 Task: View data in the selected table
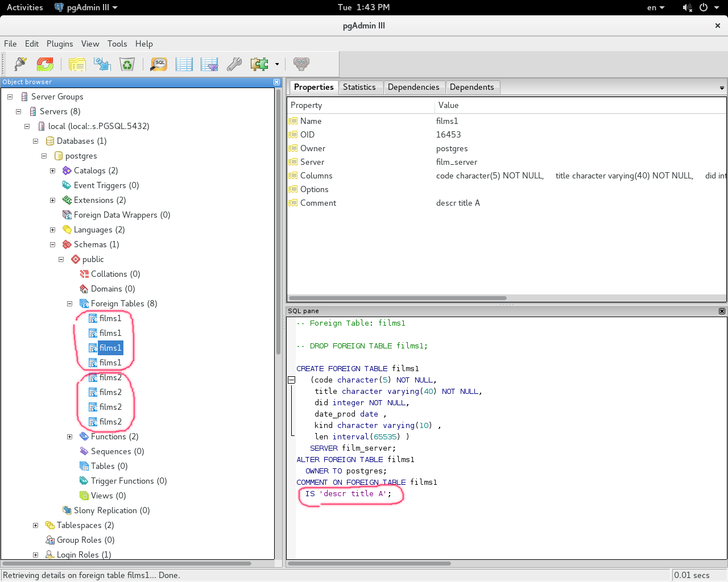(184, 64)
